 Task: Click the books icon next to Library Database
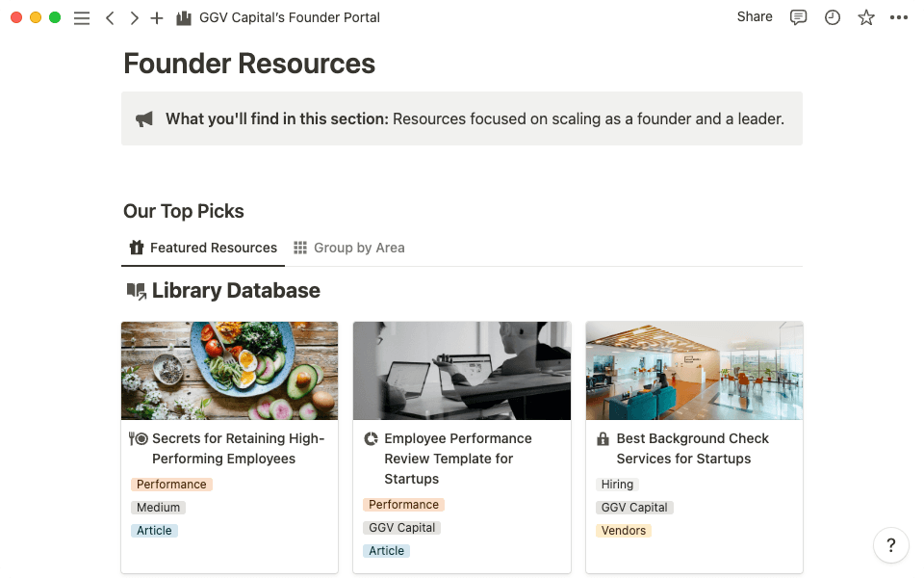[x=134, y=290]
